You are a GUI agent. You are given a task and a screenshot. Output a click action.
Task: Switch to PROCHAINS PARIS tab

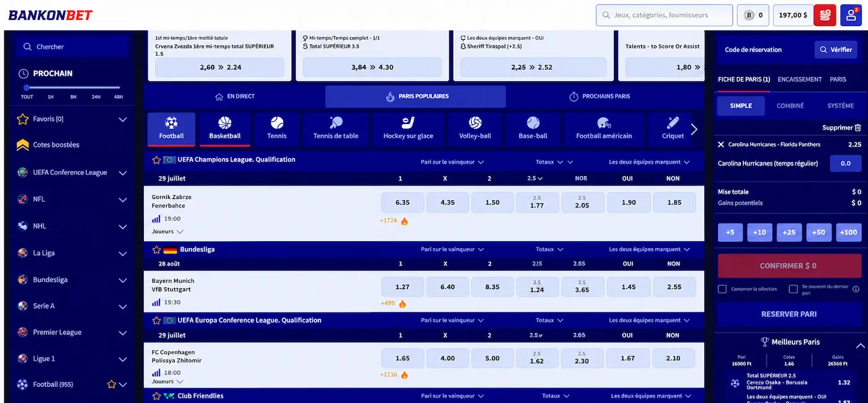click(600, 97)
